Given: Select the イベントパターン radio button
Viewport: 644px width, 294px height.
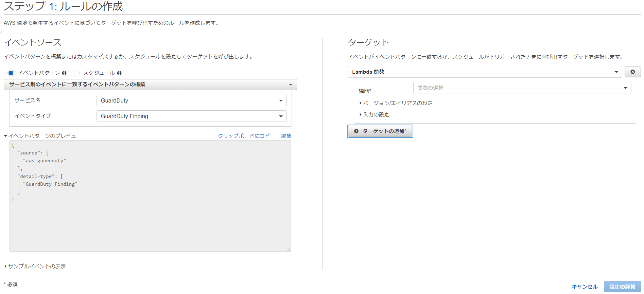Looking at the screenshot, I should point(11,73).
